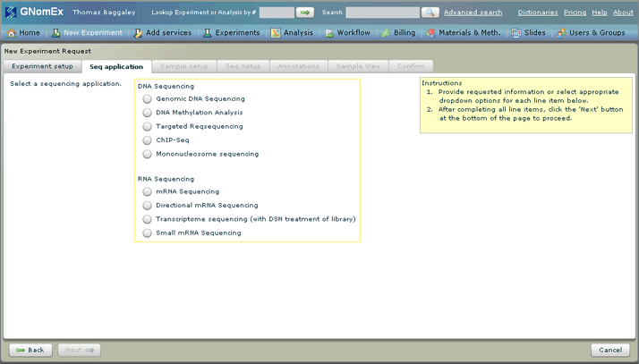
Task: Open the Seq Setup tab
Action: [x=243, y=66]
